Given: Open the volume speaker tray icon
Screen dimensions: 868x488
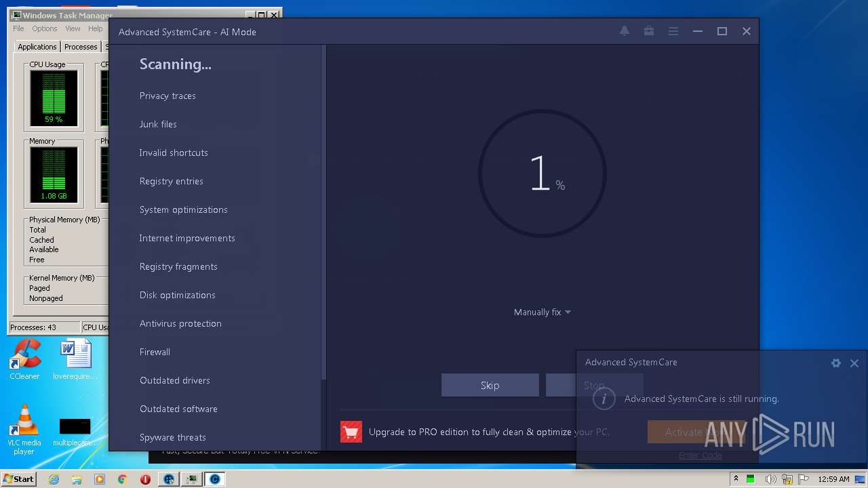Looking at the screenshot, I should [770, 479].
